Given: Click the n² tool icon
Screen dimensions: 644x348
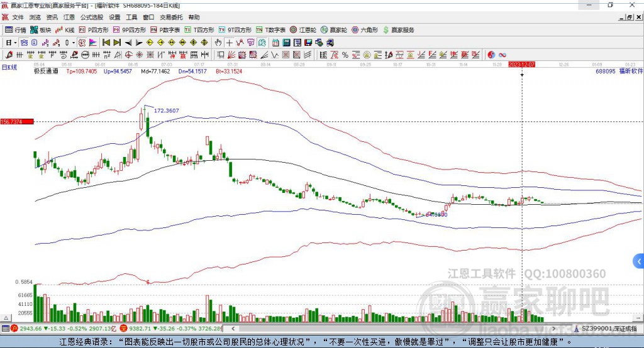Looking at the screenshot, I should tap(107, 55).
